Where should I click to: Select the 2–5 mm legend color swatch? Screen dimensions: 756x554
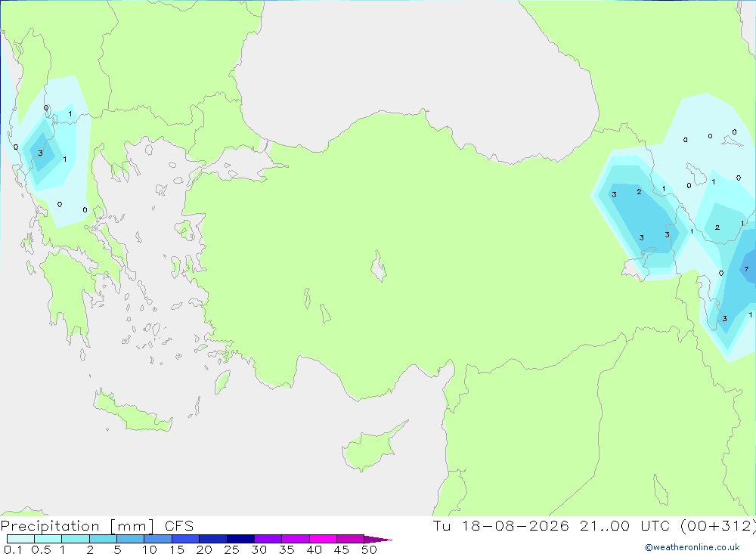[x=103, y=539]
